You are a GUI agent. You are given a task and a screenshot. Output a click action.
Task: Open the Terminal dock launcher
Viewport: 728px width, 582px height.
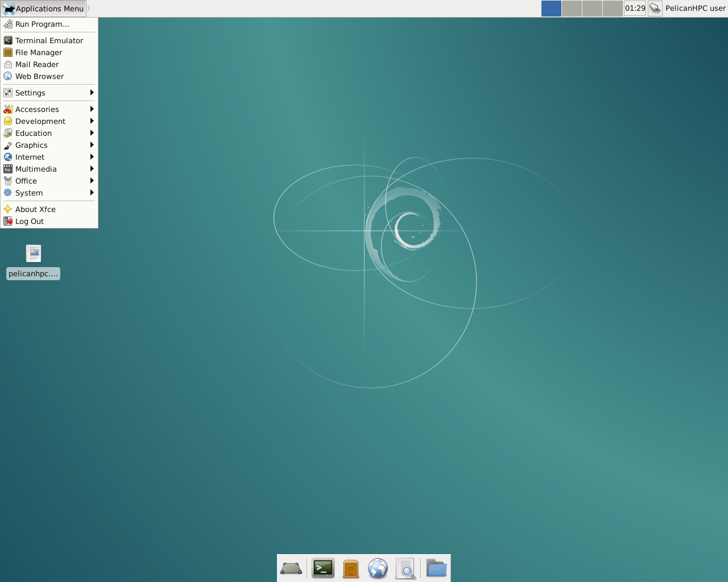point(323,568)
